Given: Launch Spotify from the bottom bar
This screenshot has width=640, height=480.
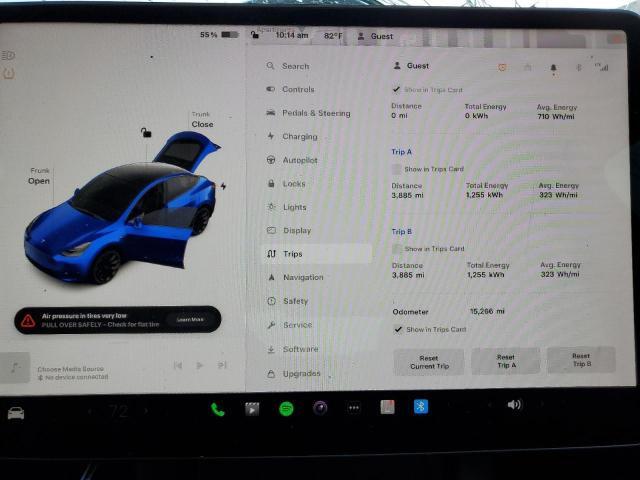Looking at the screenshot, I should 286,409.
